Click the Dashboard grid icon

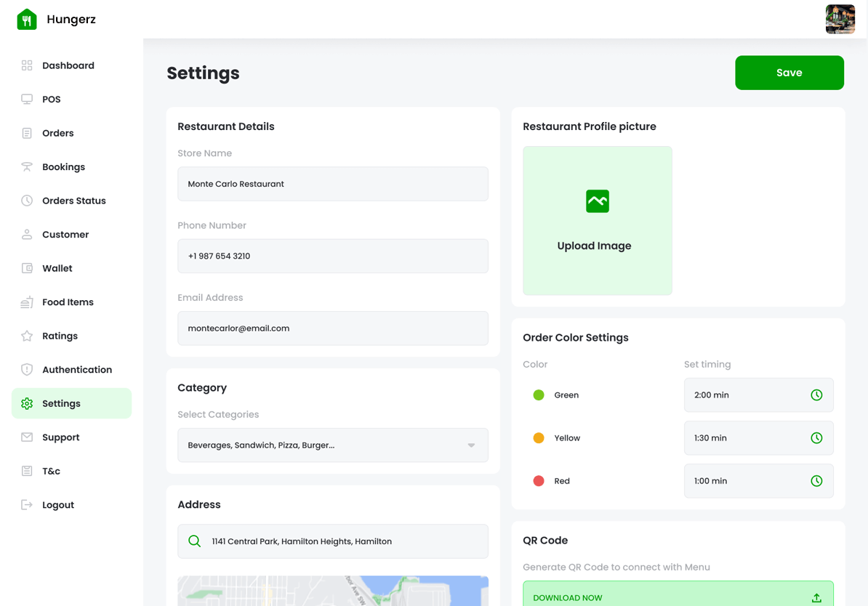point(27,65)
